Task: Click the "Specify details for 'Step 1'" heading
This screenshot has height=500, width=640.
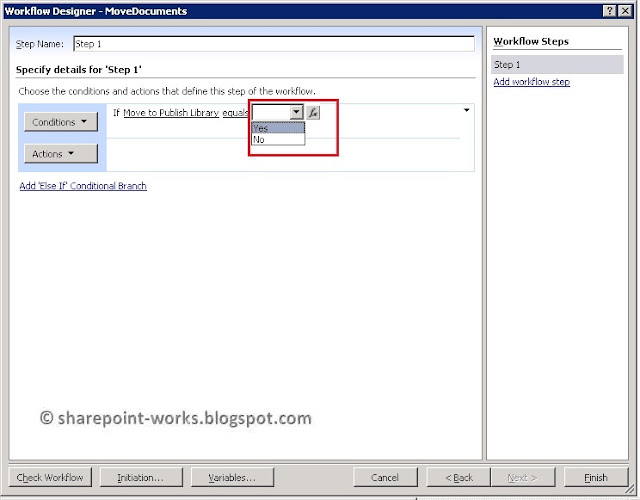Action: pyautogui.click(x=79, y=69)
